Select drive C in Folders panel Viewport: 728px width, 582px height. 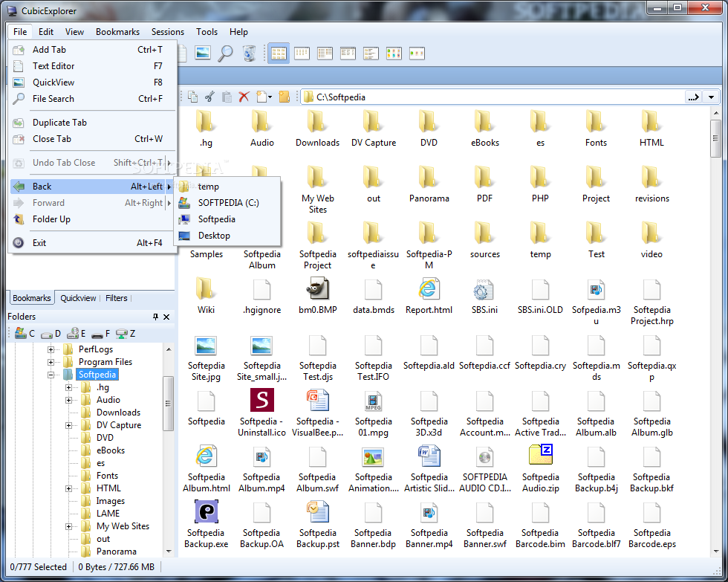[25, 333]
